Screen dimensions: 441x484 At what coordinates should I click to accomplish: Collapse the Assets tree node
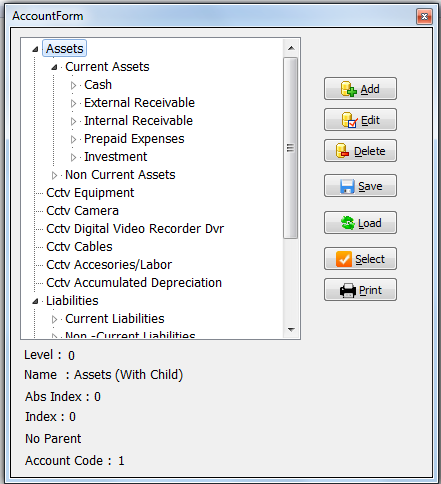coord(35,49)
